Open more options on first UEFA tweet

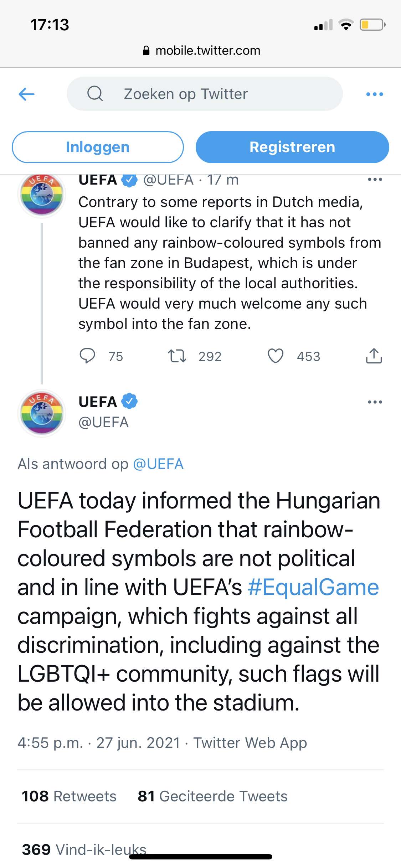[x=375, y=180]
